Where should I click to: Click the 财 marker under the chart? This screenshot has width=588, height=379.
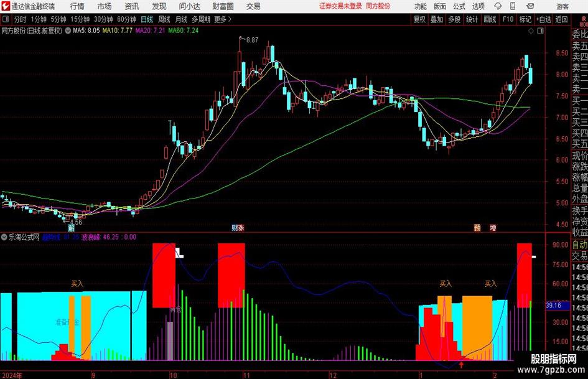(235, 228)
